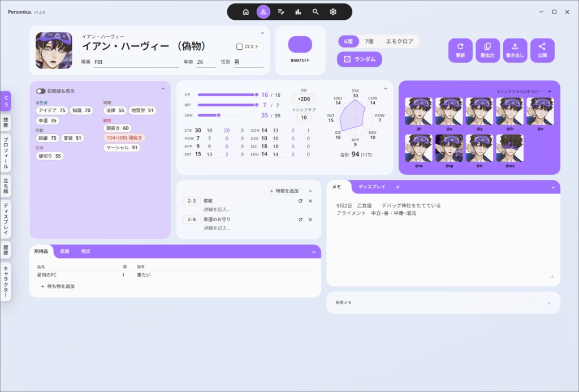Open the home icon in top navigation
Viewport: 579px width, 392px height.
click(245, 12)
